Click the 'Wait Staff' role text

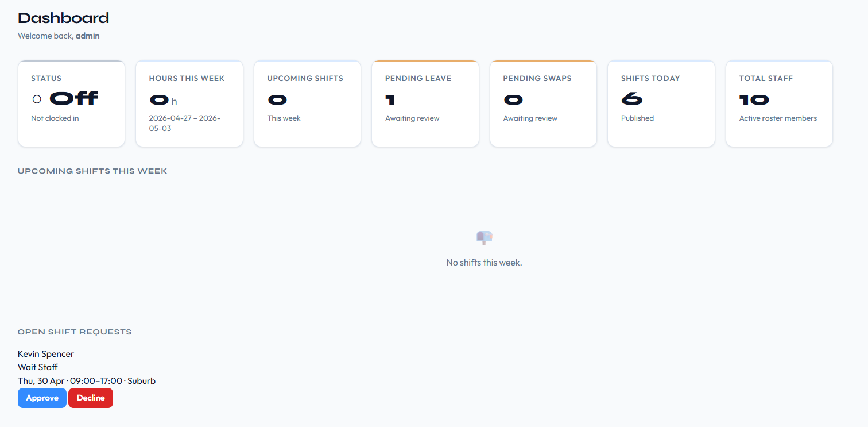38,367
